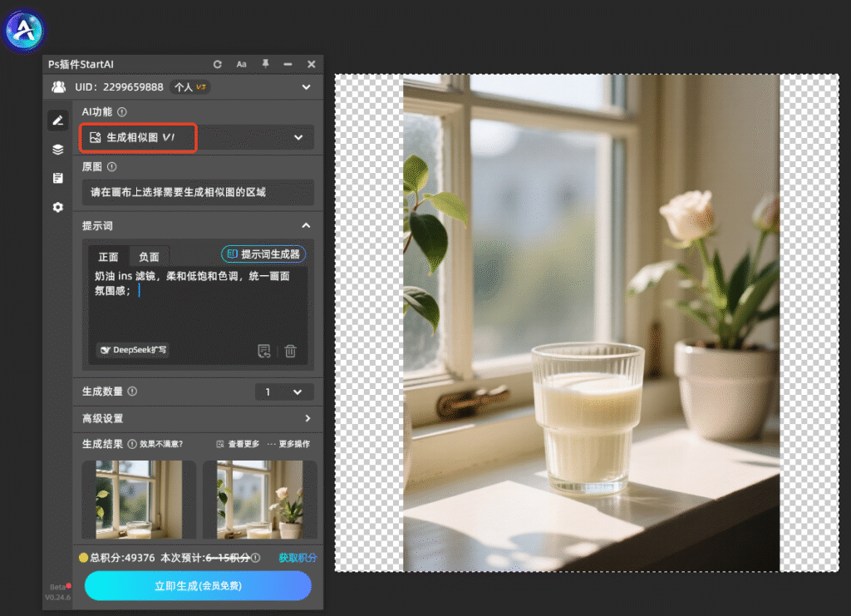Click the 立即生成 button
The height and width of the screenshot is (616, 851).
pos(198,585)
